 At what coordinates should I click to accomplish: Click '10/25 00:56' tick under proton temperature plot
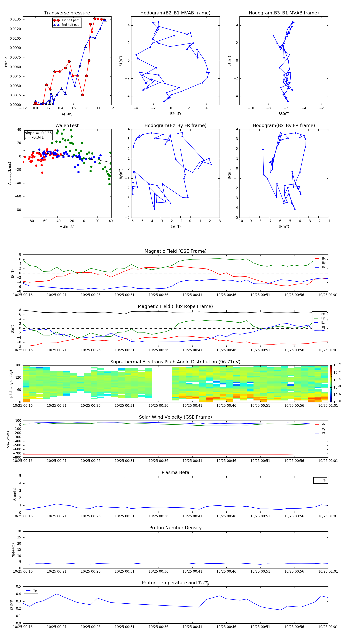[x=294, y=627]
